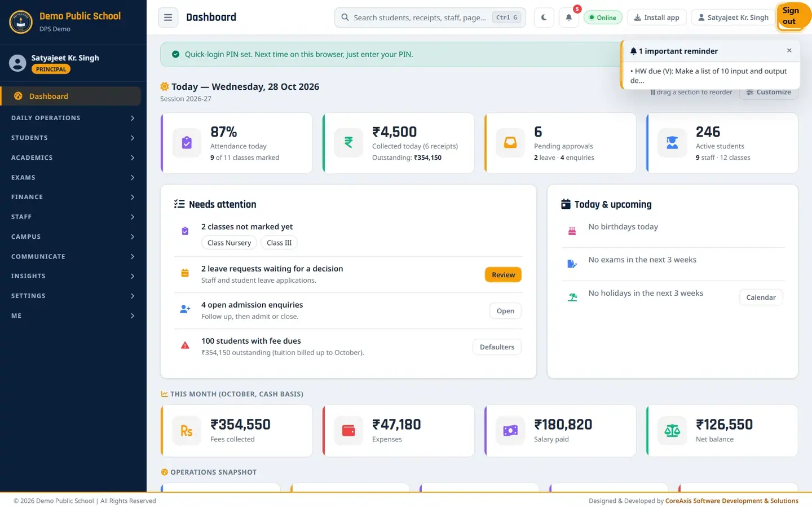Click the Defaulters button
The image size is (812, 508).
coord(497,347)
